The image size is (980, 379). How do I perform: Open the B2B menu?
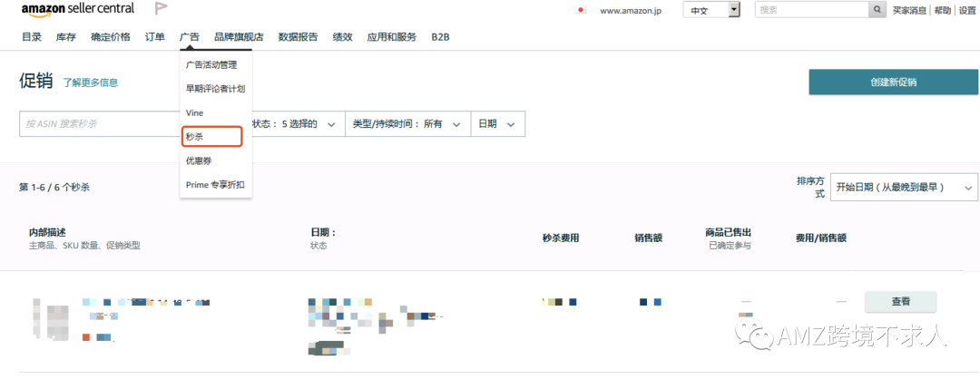click(441, 37)
